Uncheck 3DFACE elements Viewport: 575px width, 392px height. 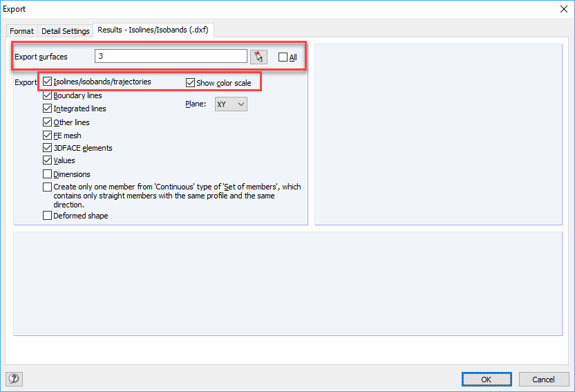click(47, 148)
